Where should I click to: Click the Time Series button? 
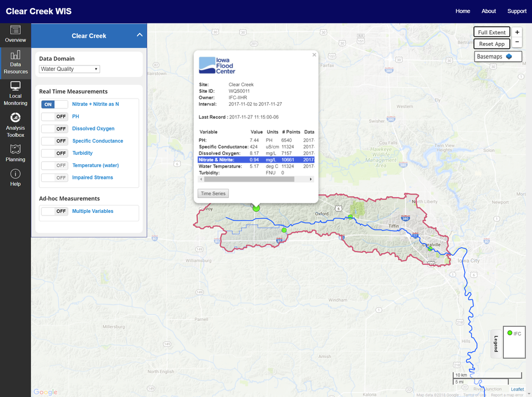click(213, 193)
